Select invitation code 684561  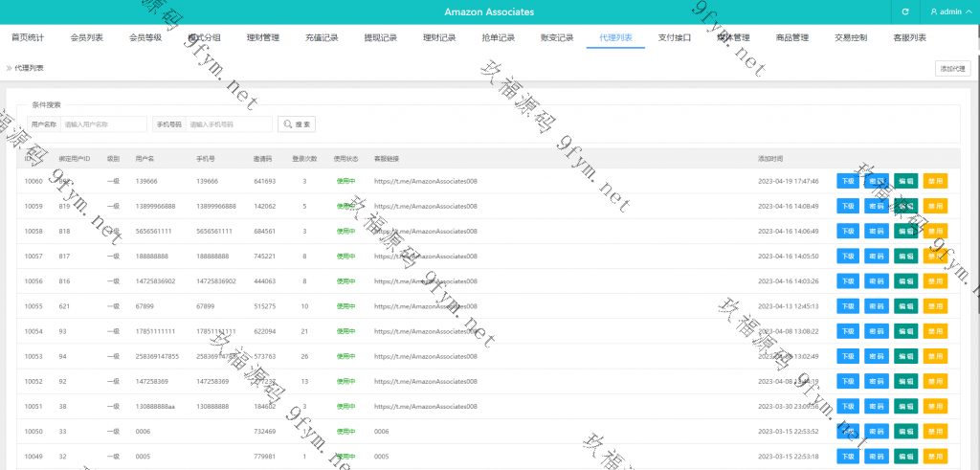click(264, 232)
